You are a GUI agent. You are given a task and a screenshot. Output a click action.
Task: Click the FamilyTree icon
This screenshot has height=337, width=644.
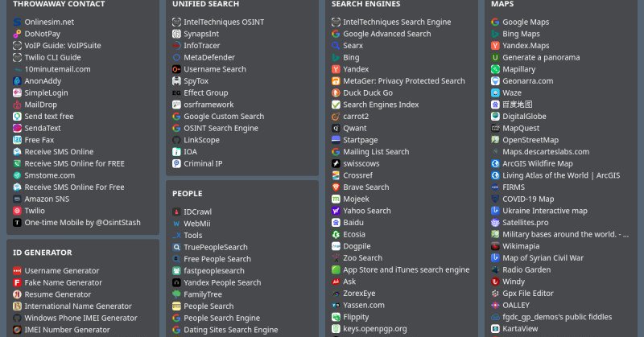[x=176, y=294]
